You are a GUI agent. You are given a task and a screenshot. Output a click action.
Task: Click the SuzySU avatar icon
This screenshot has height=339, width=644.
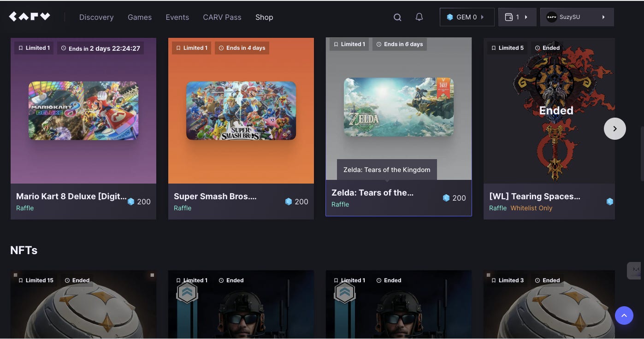point(551,17)
